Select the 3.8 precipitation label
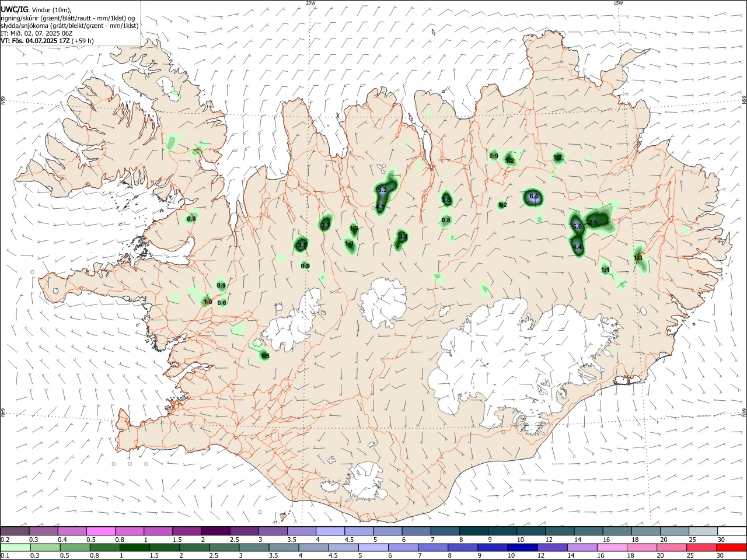 point(446,199)
